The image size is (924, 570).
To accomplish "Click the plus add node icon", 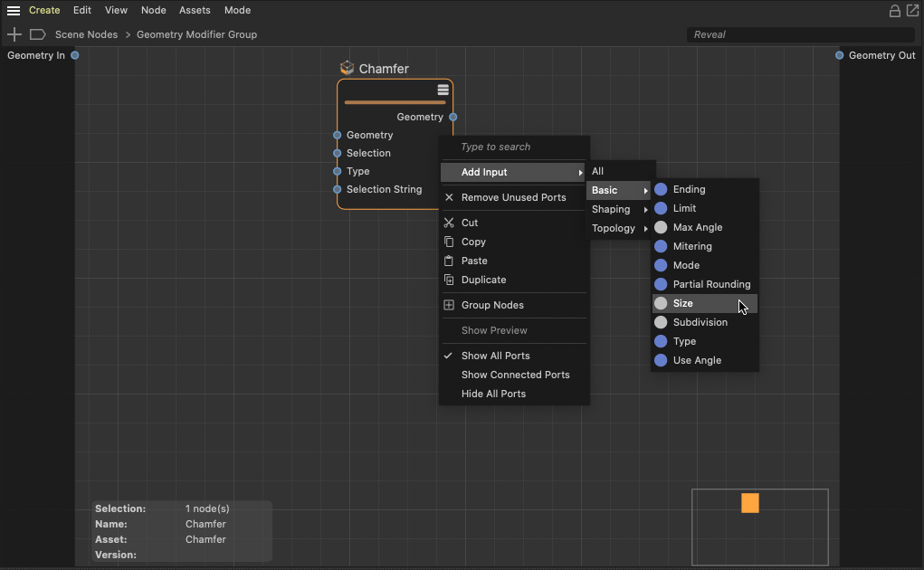I will click(14, 34).
